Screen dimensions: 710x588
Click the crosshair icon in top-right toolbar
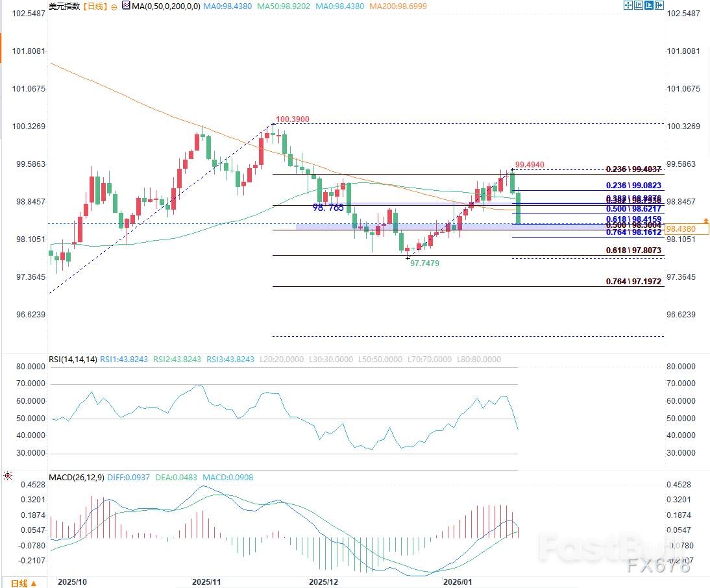[628, 5]
